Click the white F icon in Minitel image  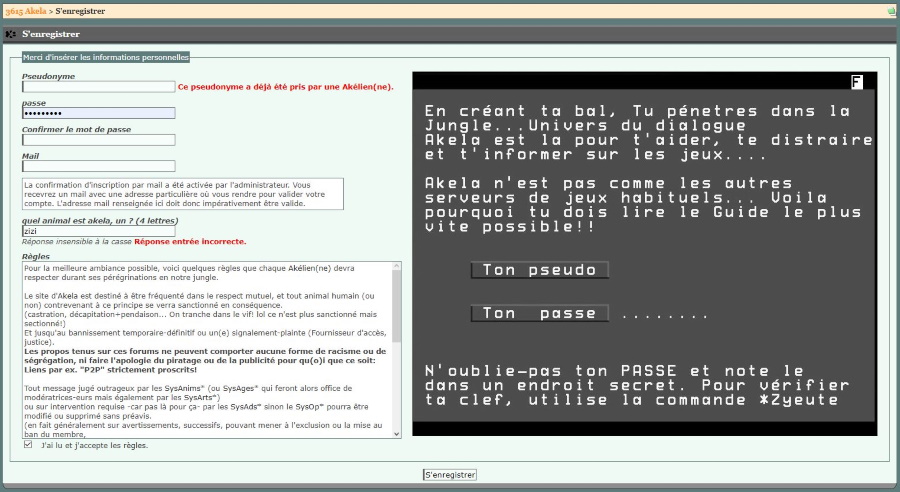[x=857, y=82]
